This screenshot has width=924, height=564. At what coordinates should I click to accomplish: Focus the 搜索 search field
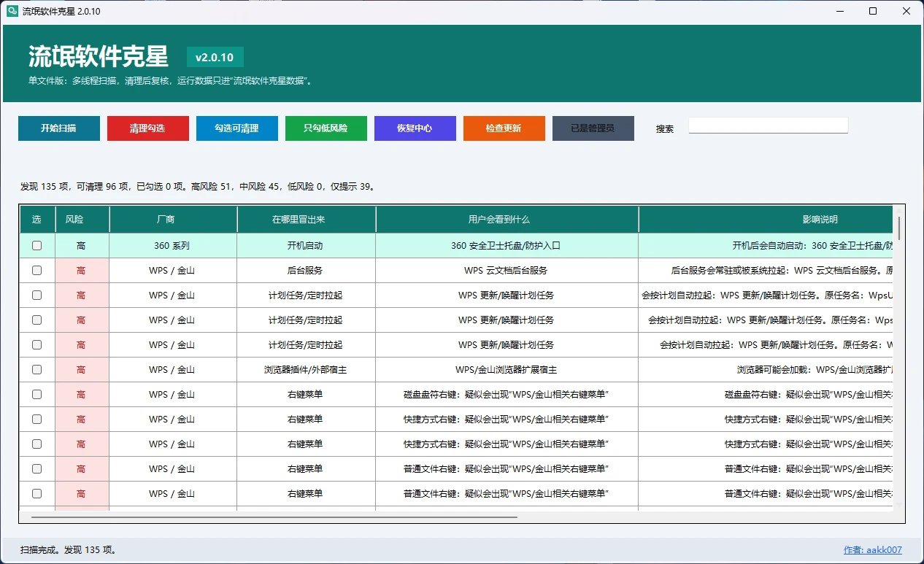769,125
